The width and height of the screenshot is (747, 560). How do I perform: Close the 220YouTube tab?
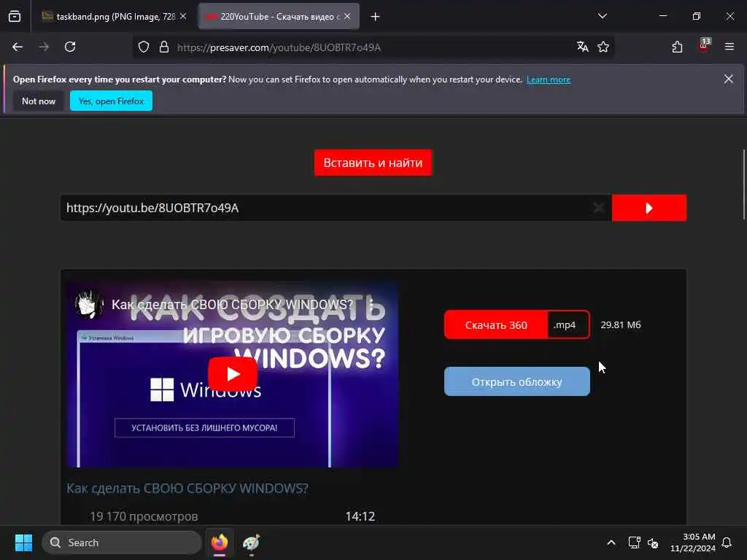coord(347,16)
